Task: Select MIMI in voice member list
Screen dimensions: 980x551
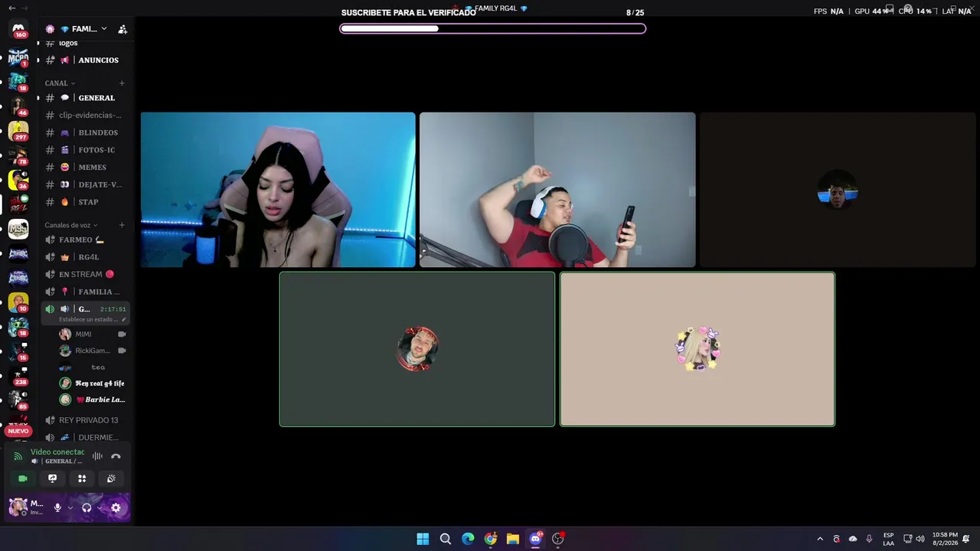Action: [93, 334]
